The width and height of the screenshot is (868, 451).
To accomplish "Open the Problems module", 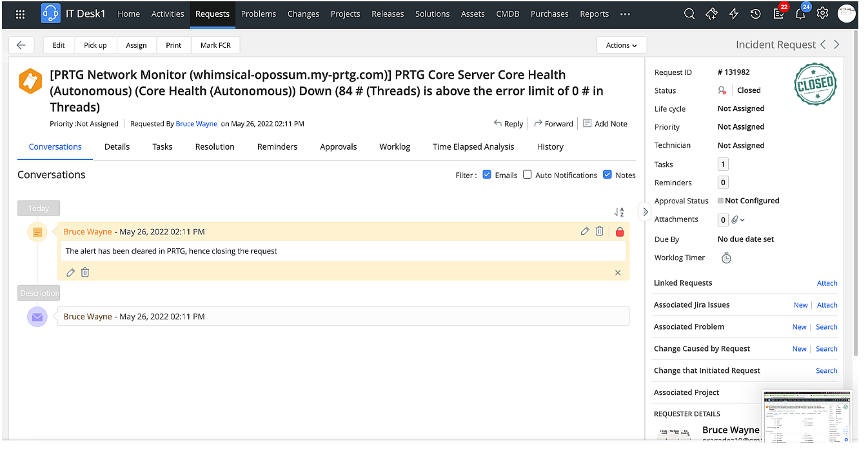I will [259, 14].
